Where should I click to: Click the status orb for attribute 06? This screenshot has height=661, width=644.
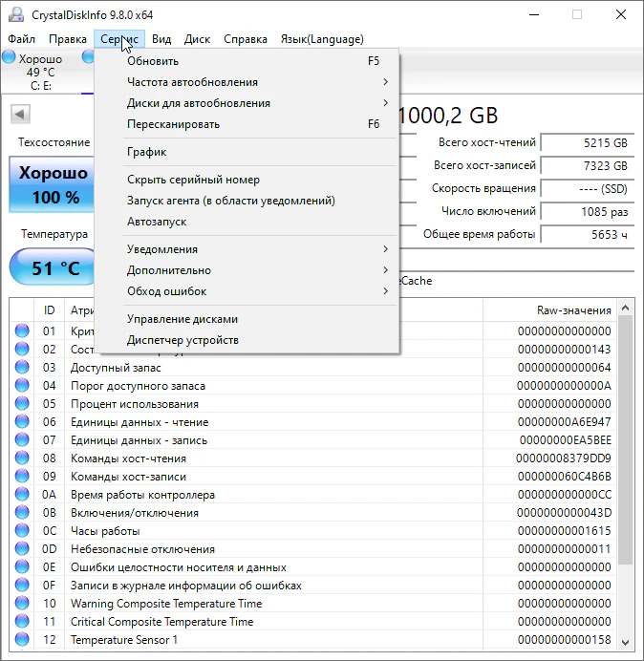tap(22, 422)
